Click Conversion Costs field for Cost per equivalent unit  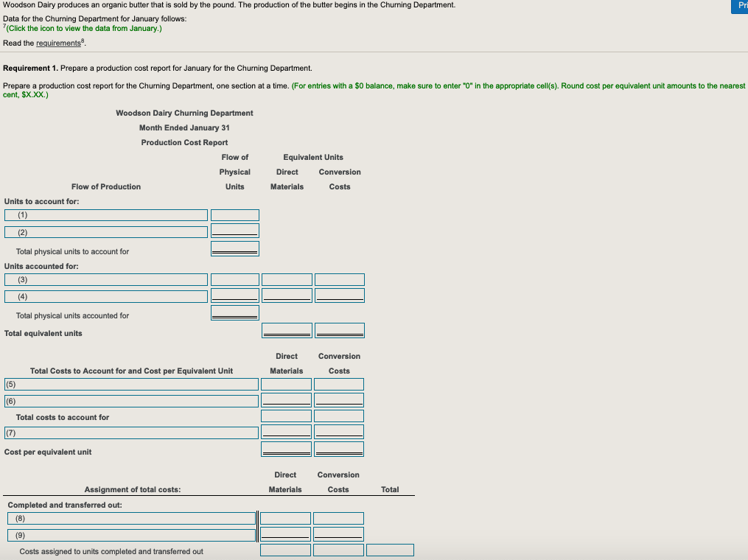click(x=340, y=448)
